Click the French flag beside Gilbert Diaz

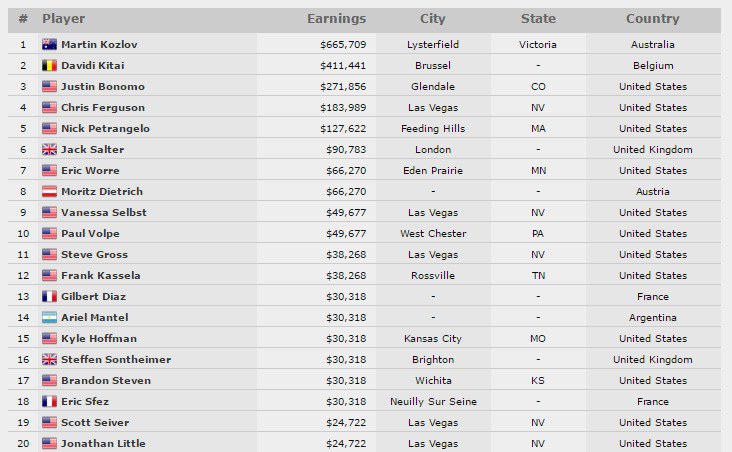click(49, 297)
